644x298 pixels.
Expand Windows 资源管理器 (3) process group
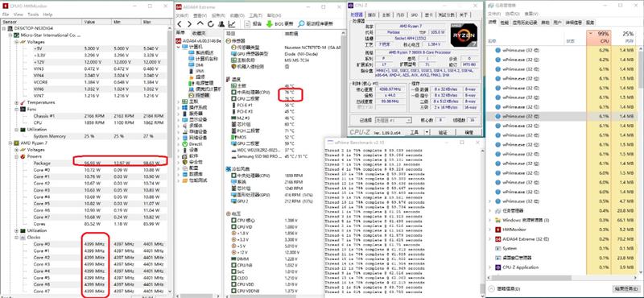[489, 220]
